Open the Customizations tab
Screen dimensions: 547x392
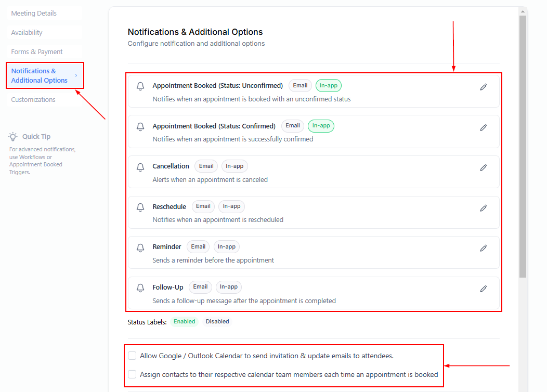pos(33,99)
